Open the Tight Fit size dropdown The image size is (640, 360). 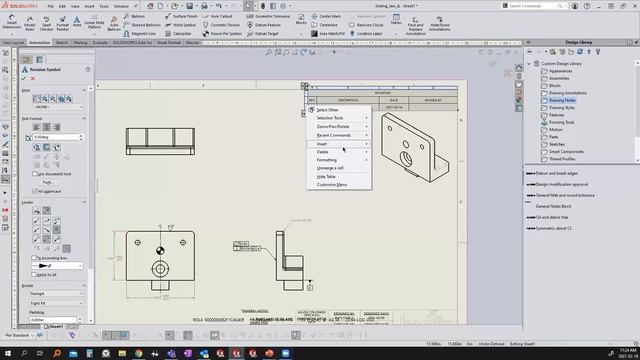56,303
